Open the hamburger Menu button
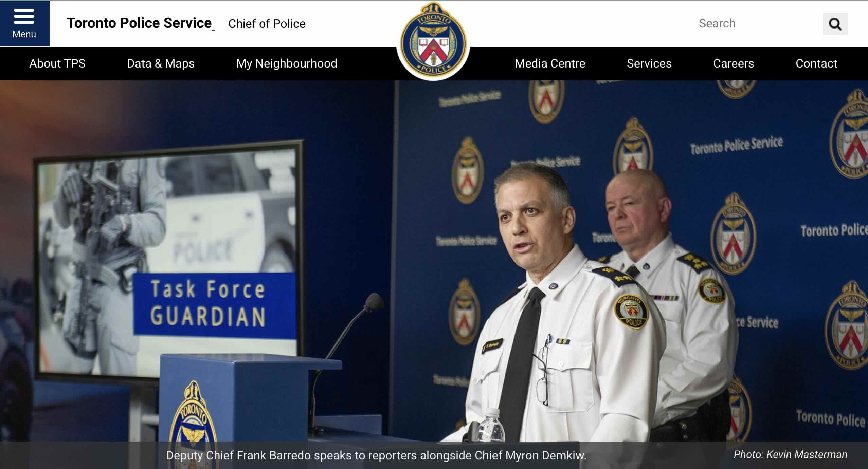 click(24, 23)
